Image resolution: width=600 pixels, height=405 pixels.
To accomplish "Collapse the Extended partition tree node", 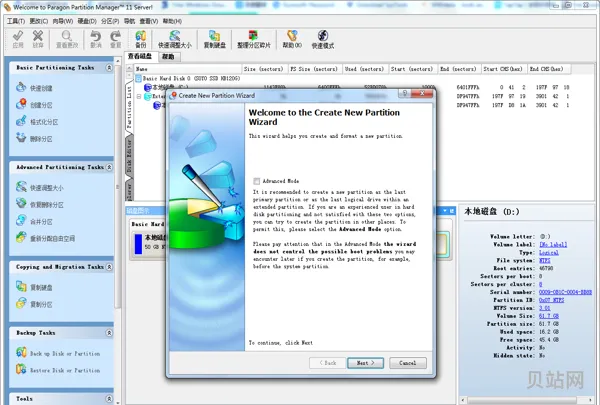I will tap(139, 96).
